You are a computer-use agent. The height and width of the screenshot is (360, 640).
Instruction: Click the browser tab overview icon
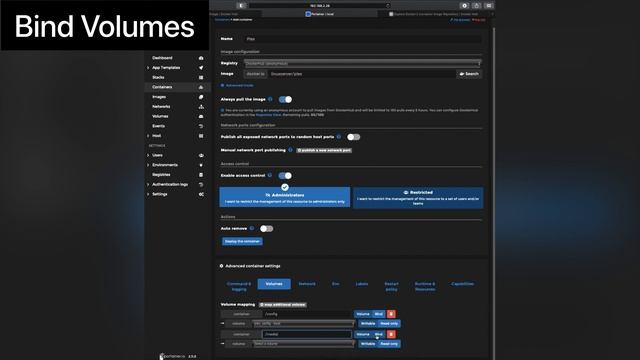pyautogui.click(x=489, y=5)
